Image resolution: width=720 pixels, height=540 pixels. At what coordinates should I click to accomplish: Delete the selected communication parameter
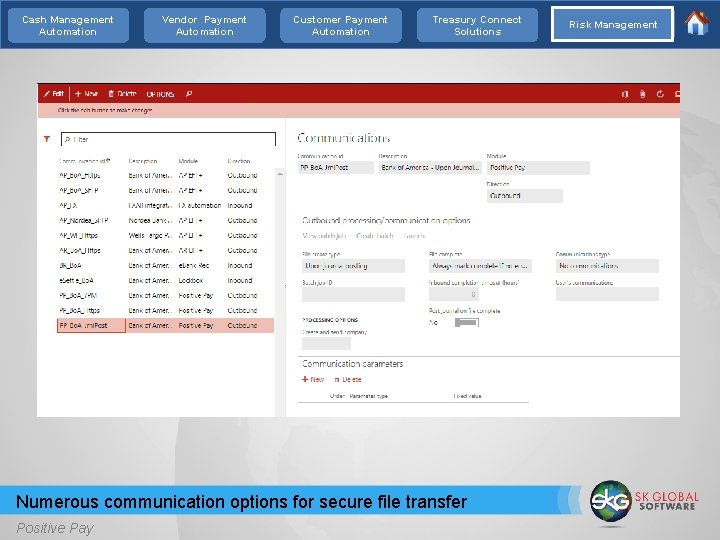[x=348, y=379]
